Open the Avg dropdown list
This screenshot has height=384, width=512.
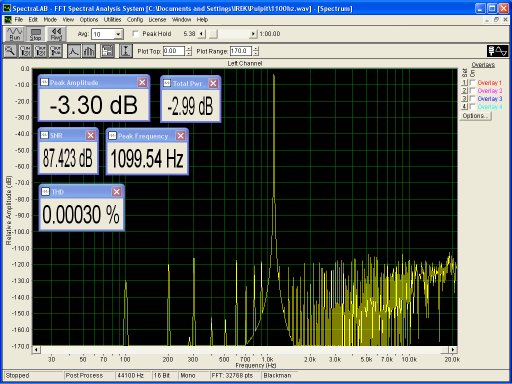coord(118,34)
